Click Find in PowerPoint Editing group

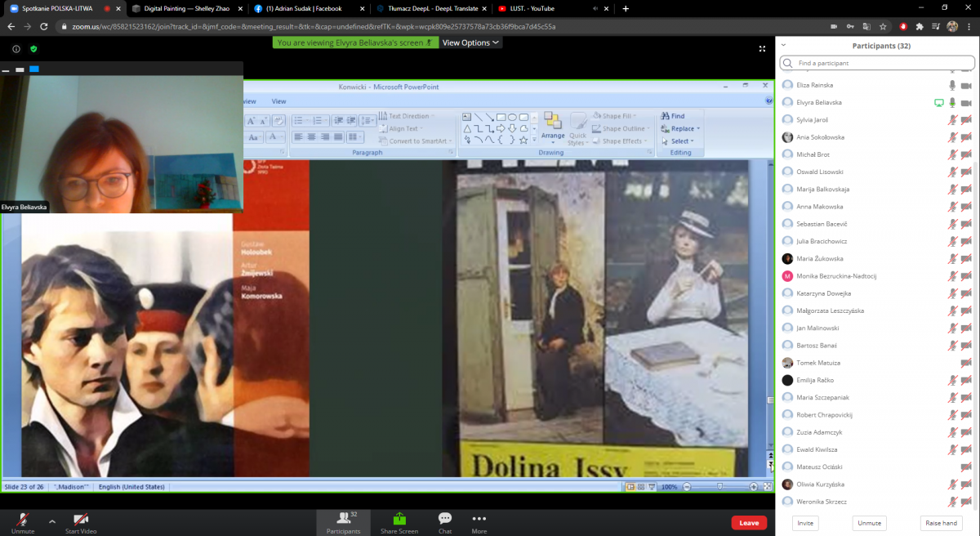[674, 116]
